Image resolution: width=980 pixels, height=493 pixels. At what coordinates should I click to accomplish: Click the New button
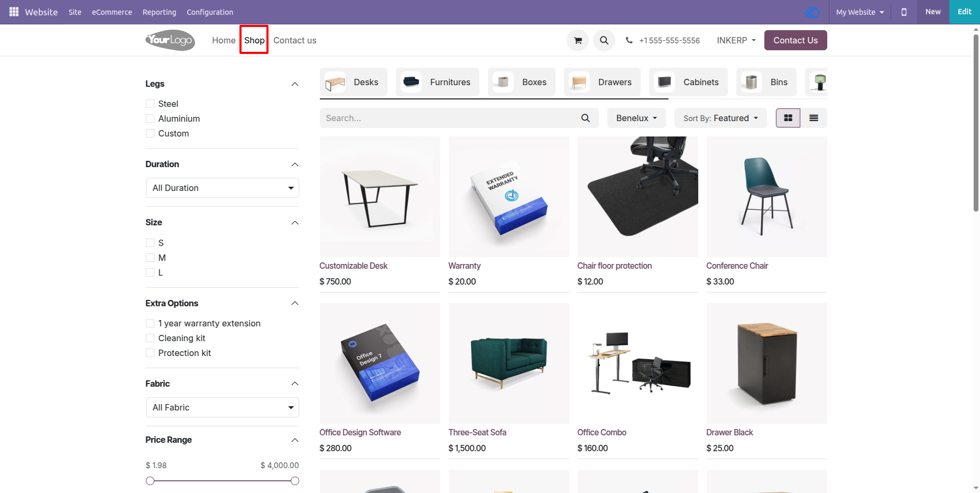point(933,12)
